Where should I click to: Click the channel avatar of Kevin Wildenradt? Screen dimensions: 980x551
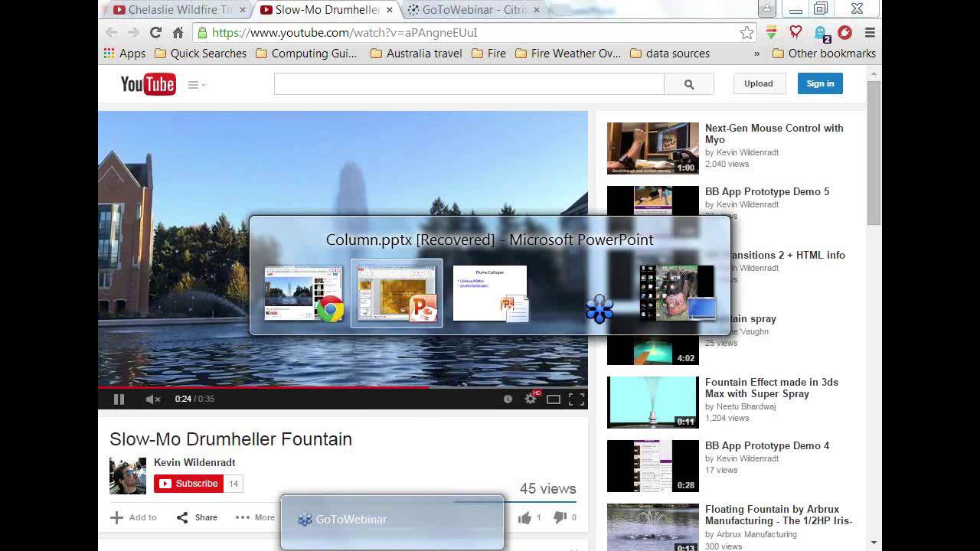[x=128, y=476]
